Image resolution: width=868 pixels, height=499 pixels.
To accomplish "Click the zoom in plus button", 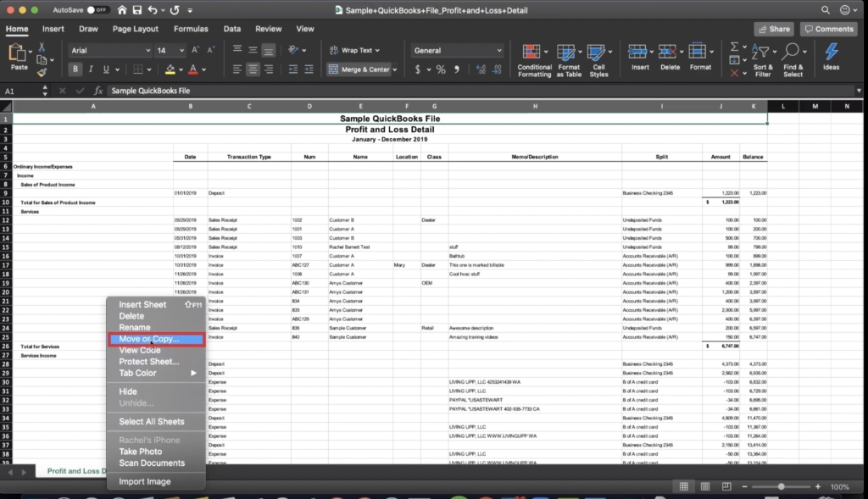I will (818, 487).
